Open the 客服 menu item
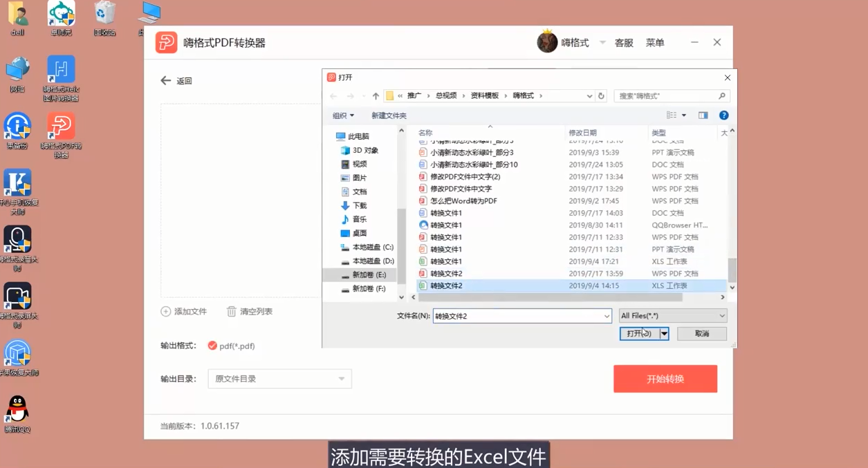The height and width of the screenshot is (468, 868). point(624,43)
